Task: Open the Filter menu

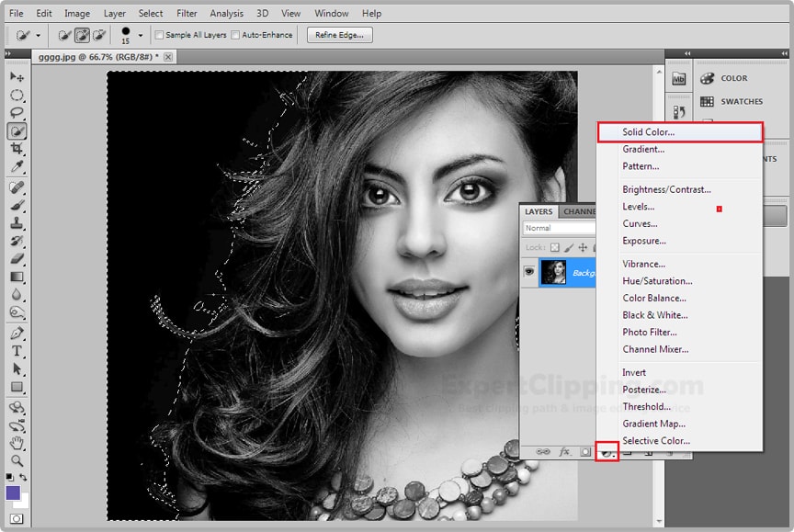Action: pyautogui.click(x=187, y=14)
